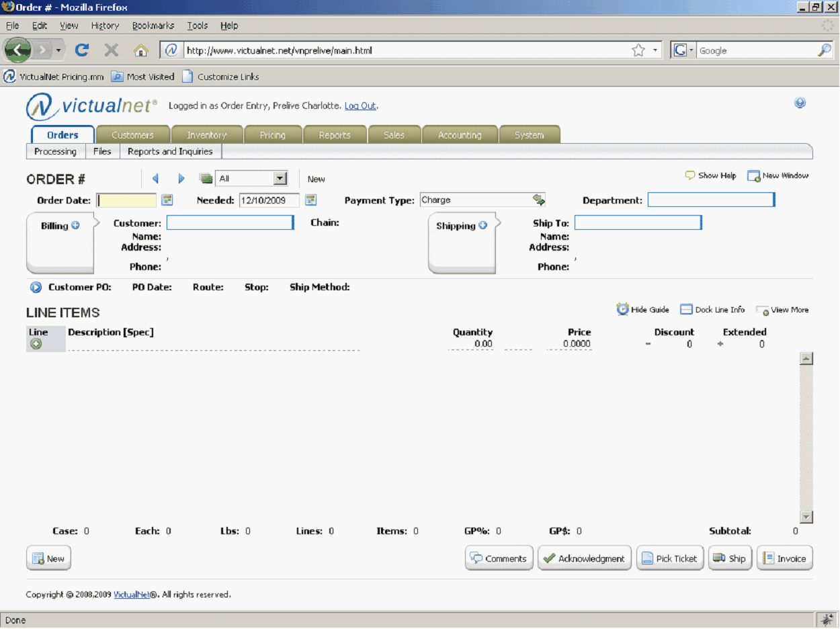The image size is (840, 629).
Task: Switch to the Inventory tab
Action: [206, 135]
